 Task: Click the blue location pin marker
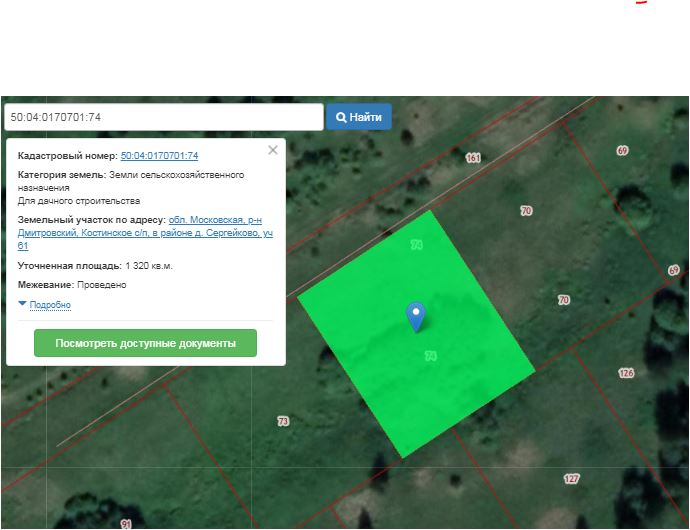click(416, 316)
